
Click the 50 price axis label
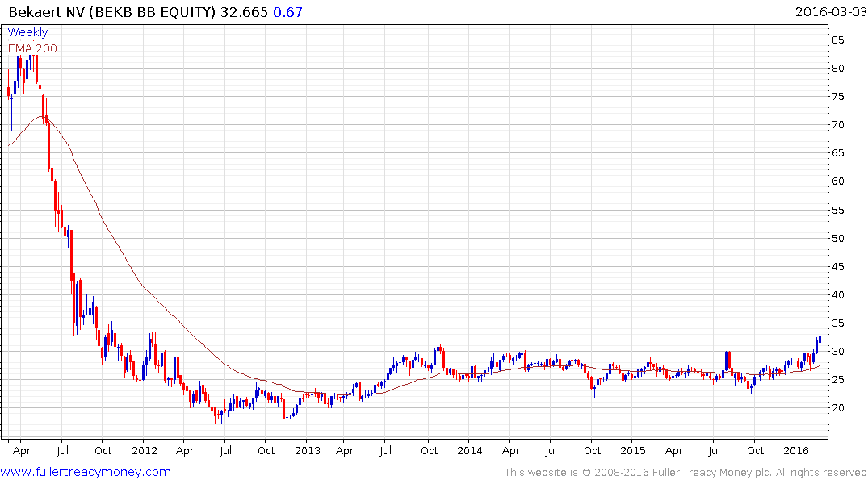click(x=837, y=239)
